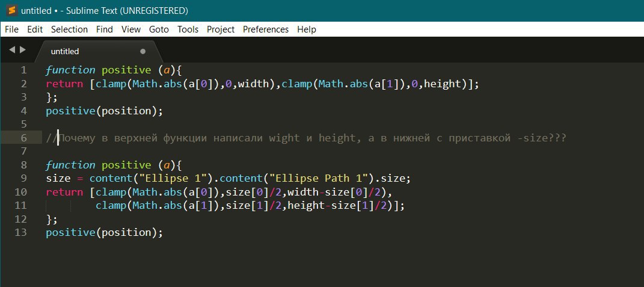Open the Project menu
The width and height of the screenshot is (644, 287).
pos(221,29)
